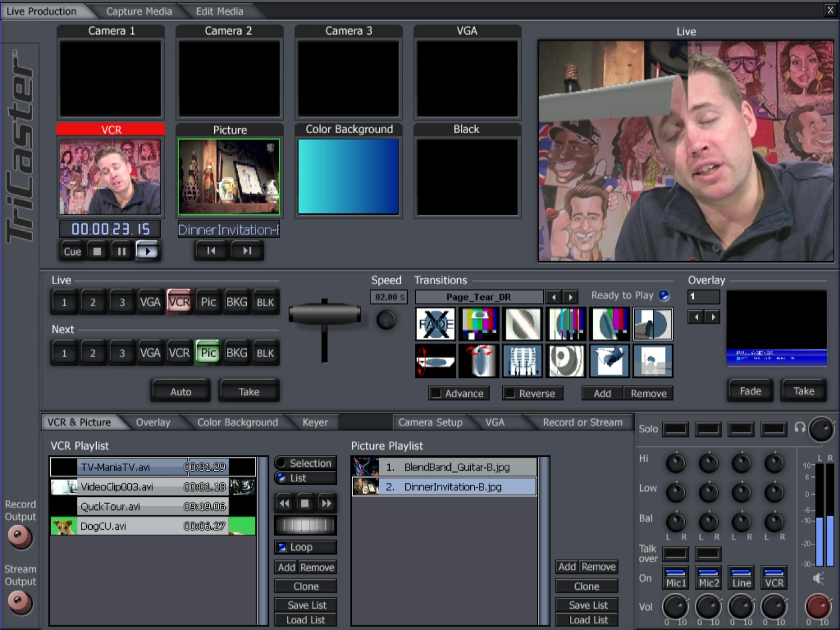
Task: Click Save List under VCR Playlist
Action: pos(306,605)
